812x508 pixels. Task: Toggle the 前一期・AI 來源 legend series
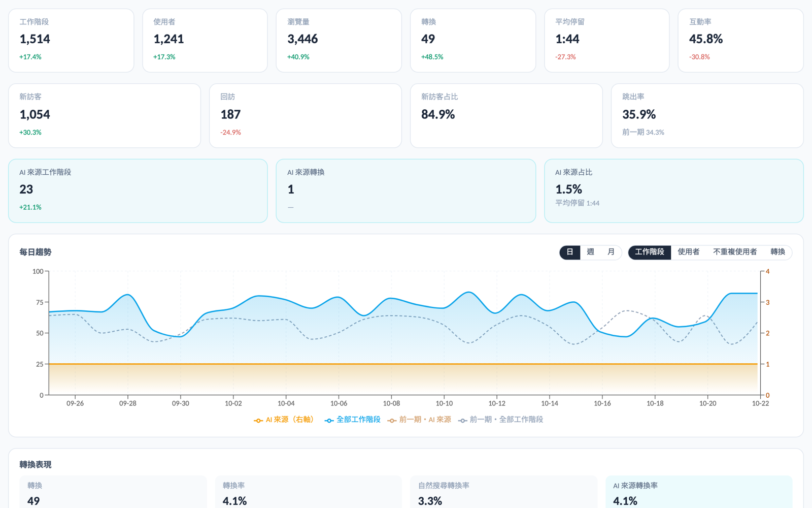419,420
